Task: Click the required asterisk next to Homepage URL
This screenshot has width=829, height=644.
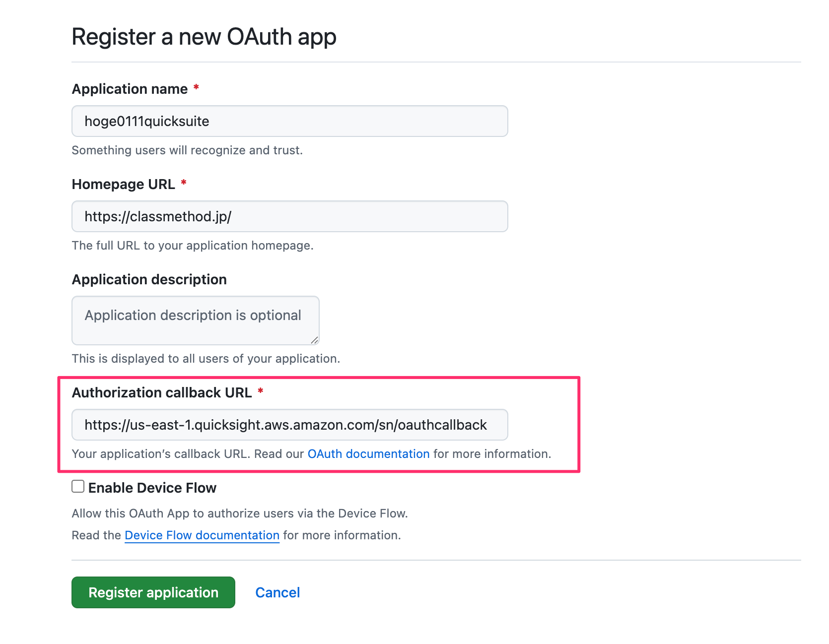Action: (184, 183)
